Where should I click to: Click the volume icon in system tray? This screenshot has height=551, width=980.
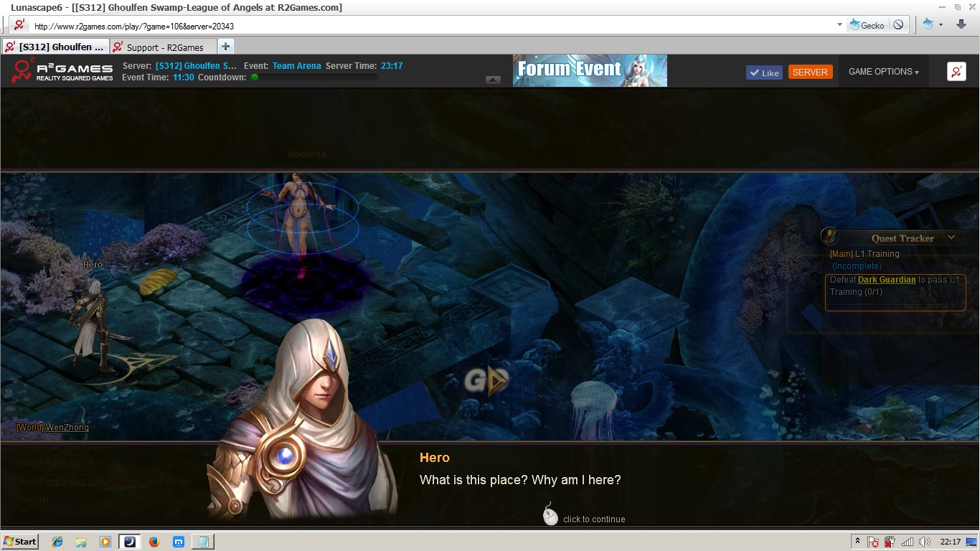tap(924, 542)
